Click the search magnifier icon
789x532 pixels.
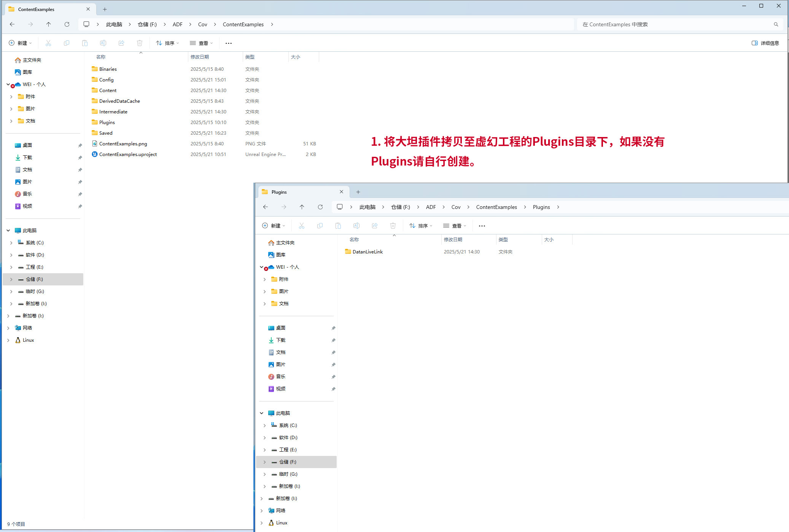[x=776, y=24]
